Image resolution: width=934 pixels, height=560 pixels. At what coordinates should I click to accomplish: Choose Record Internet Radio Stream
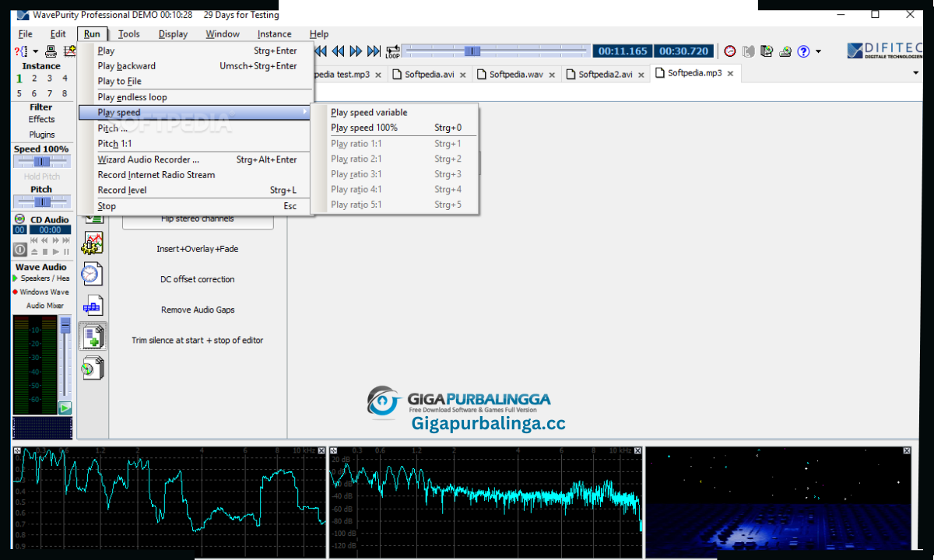tap(196, 175)
